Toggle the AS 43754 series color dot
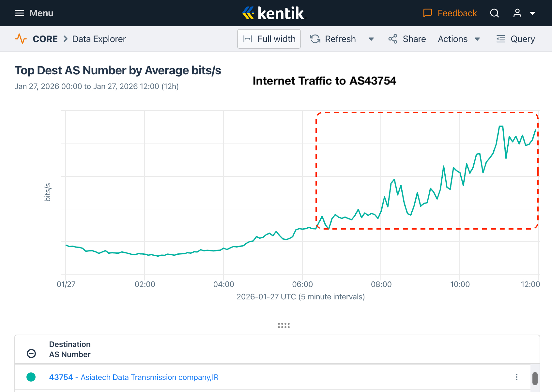This screenshot has height=392, width=552. [x=31, y=377]
